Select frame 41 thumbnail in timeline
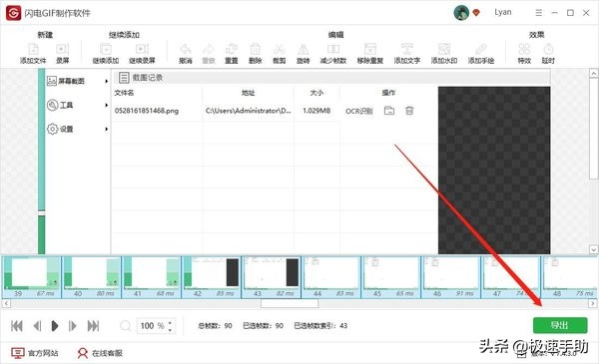This screenshot has height=364, width=599. [x=152, y=277]
